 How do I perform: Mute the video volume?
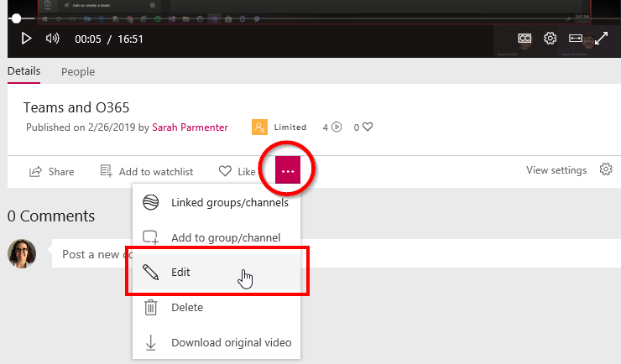[52, 39]
